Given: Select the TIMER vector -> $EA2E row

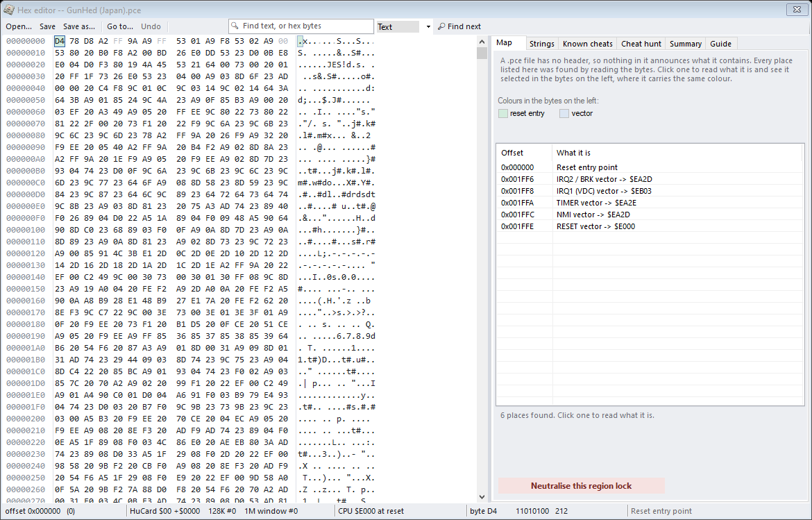Looking at the screenshot, I should coord(650,203).
